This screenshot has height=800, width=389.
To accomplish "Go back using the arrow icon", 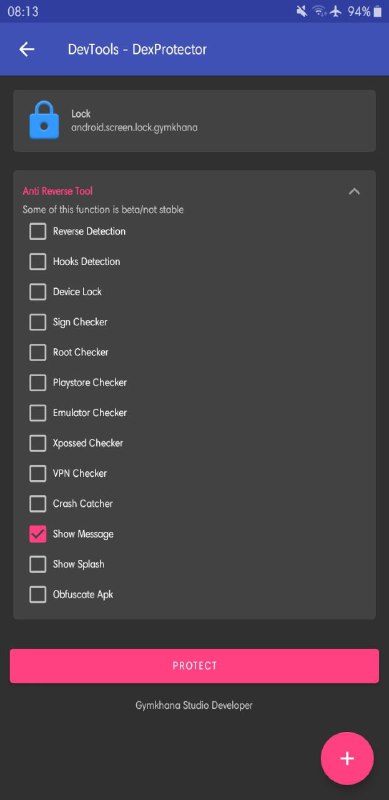I will [x=27, y=49].
